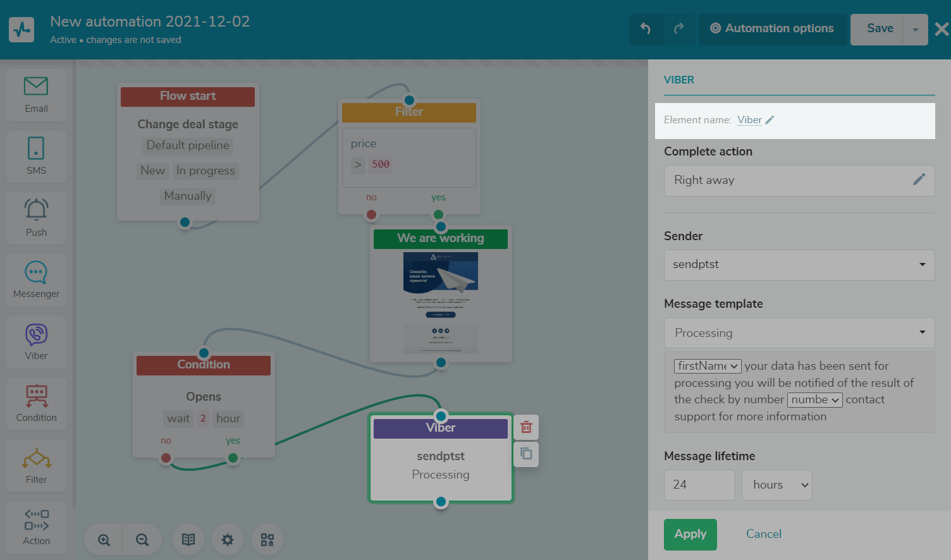
Task: Add an SMS element from the sidebar
Action: click(36, 156)
